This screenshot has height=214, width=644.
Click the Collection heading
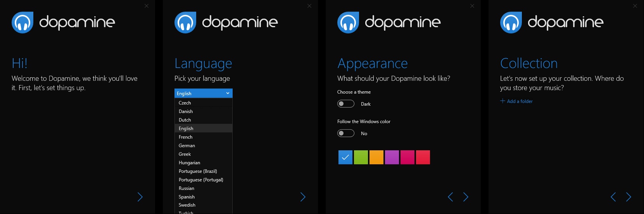tap(529, 63)
